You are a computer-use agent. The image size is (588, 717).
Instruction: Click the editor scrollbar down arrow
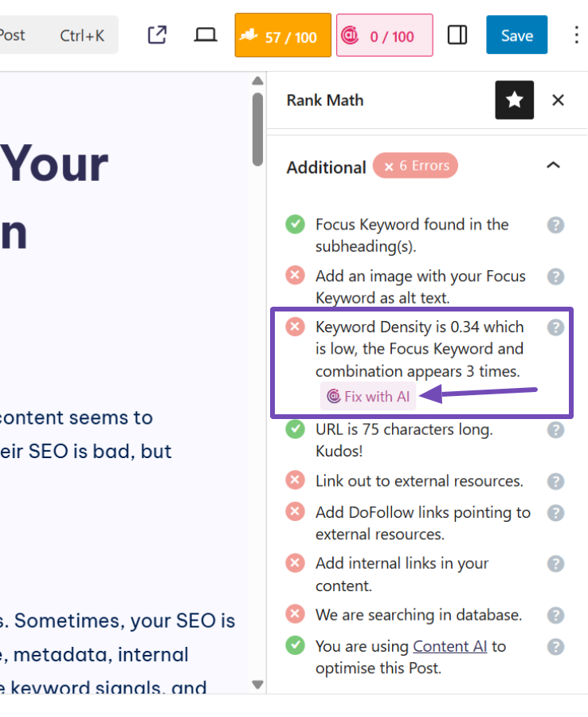(257, 684)
